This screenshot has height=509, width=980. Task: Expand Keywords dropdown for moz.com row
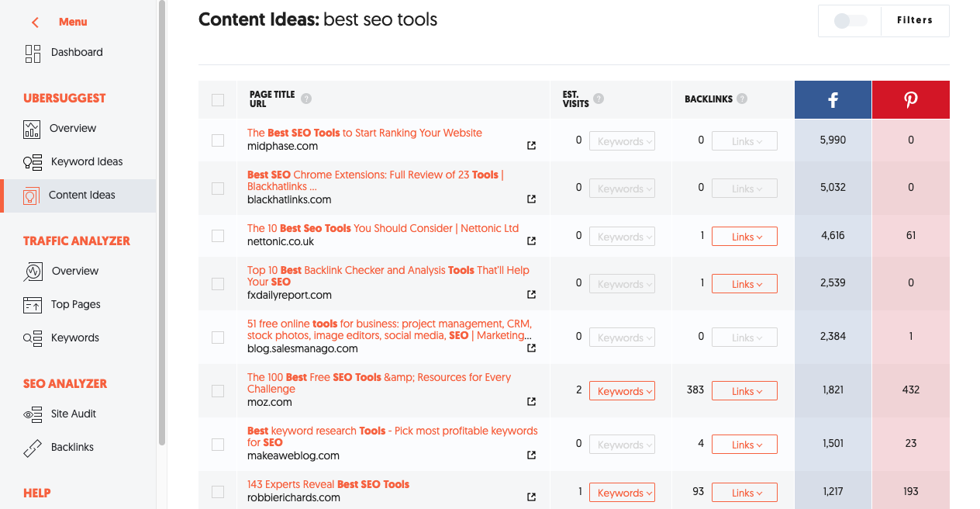click(622, 391)
